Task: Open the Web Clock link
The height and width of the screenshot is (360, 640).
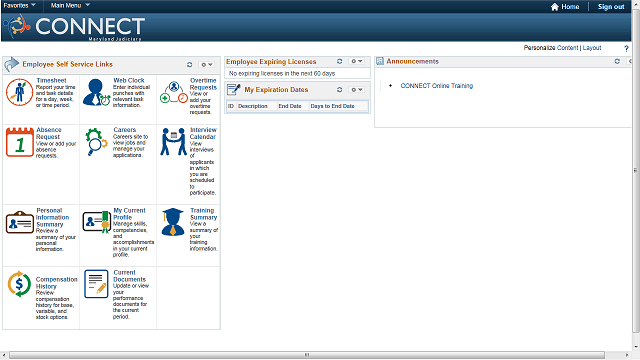Action: click(x=129, y=80)
